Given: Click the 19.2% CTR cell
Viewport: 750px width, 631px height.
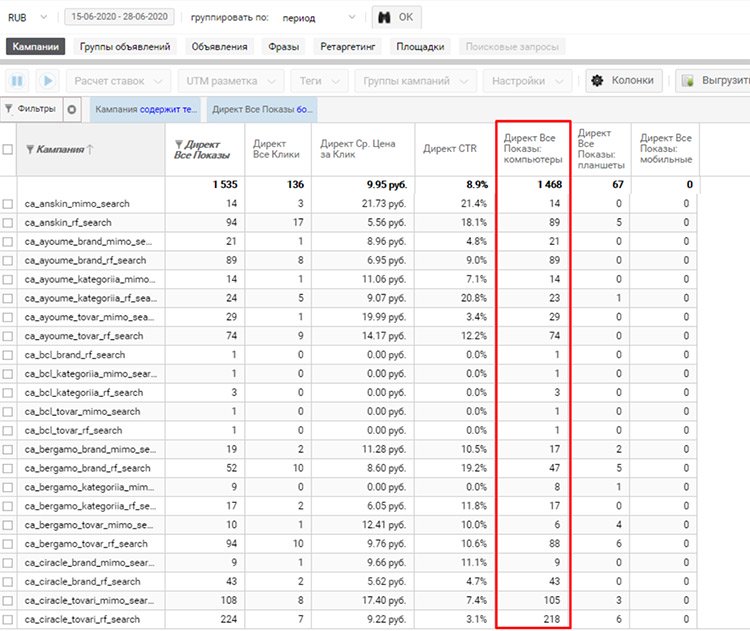Looking at the screenshot, I should 474,468.
